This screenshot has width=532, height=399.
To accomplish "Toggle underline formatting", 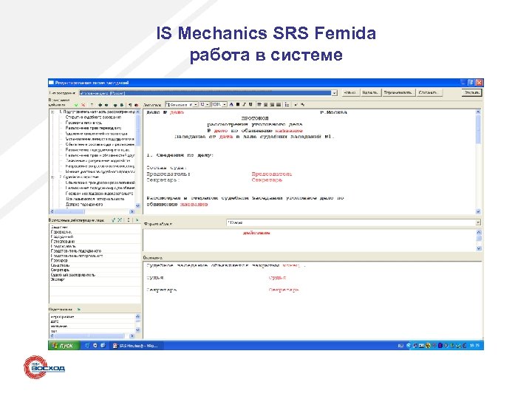I will tap(250, 104).
